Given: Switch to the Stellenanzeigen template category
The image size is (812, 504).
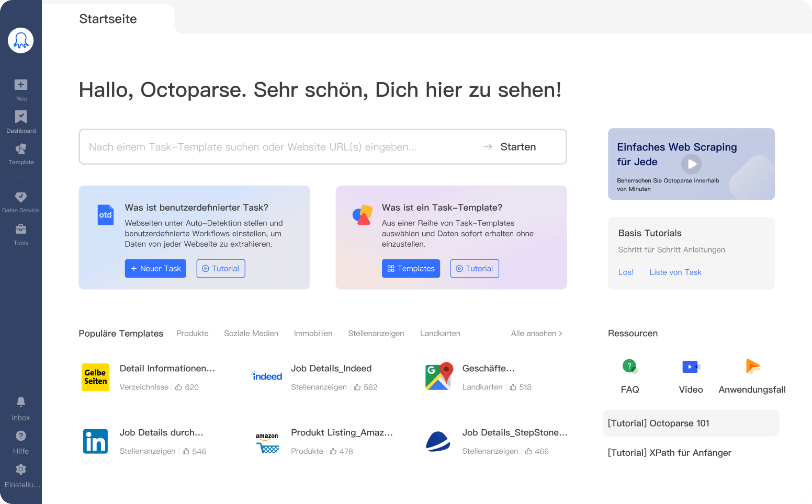Looking at the screenshot, I should click(376, 333).
